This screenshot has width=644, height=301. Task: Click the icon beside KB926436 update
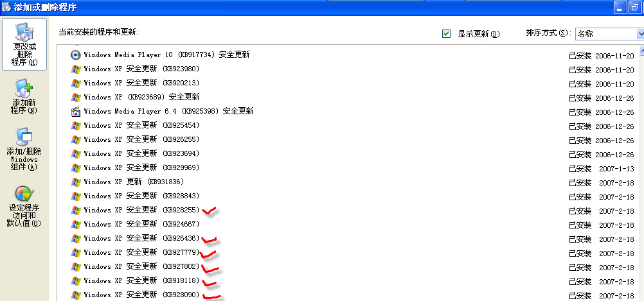(x=76, y=238)
